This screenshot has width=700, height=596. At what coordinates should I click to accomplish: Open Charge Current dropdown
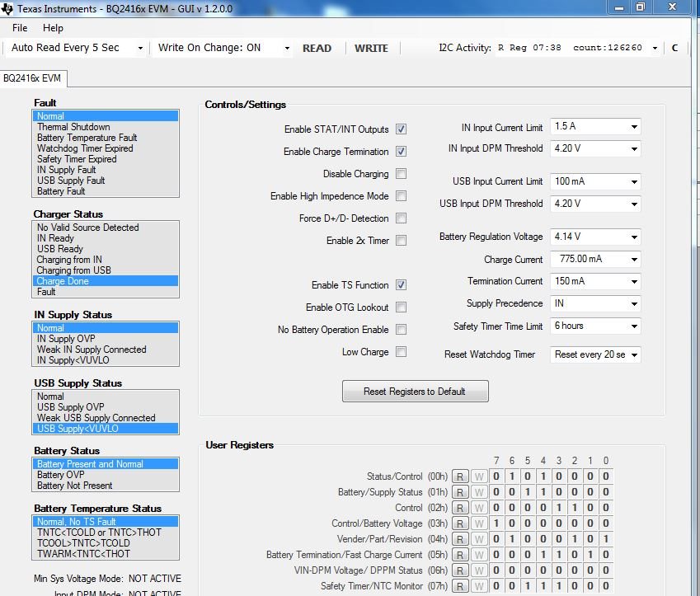[595, 260]
